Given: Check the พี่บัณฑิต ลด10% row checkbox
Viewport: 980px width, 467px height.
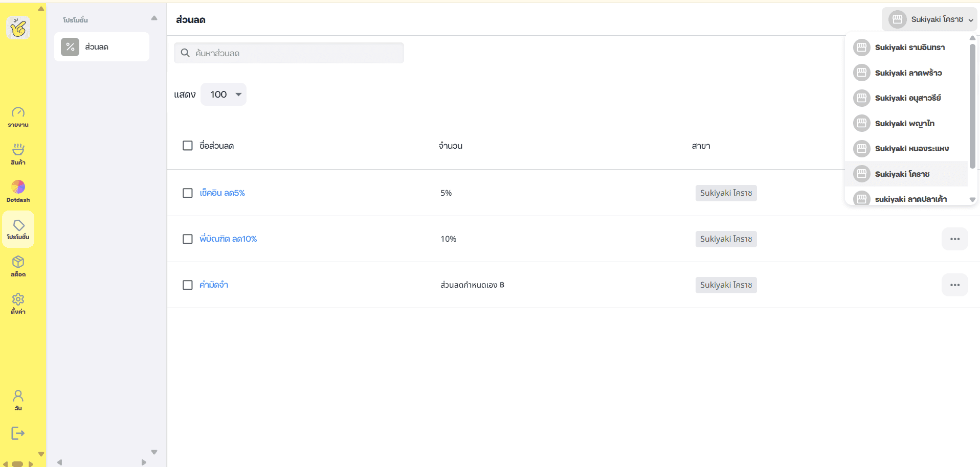Looking at the screenshot, I should tap(188, 239).
